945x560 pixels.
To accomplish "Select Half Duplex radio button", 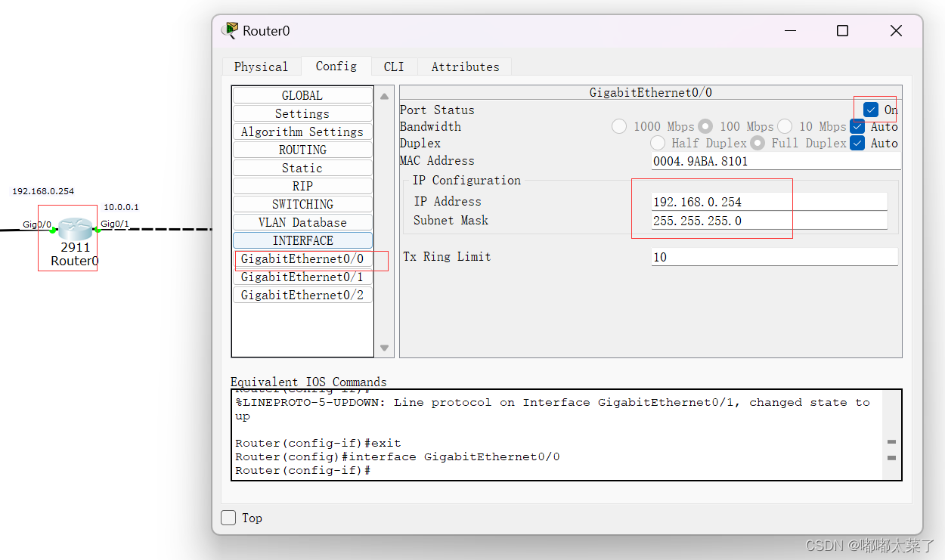I will click(x=658, y=143).
